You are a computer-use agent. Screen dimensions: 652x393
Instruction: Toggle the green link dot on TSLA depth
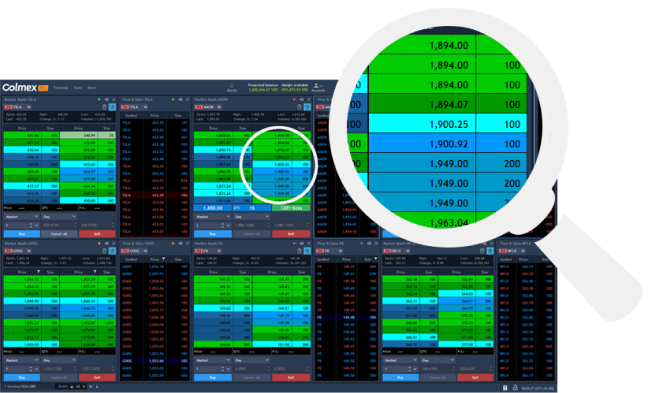pos(99,100)
